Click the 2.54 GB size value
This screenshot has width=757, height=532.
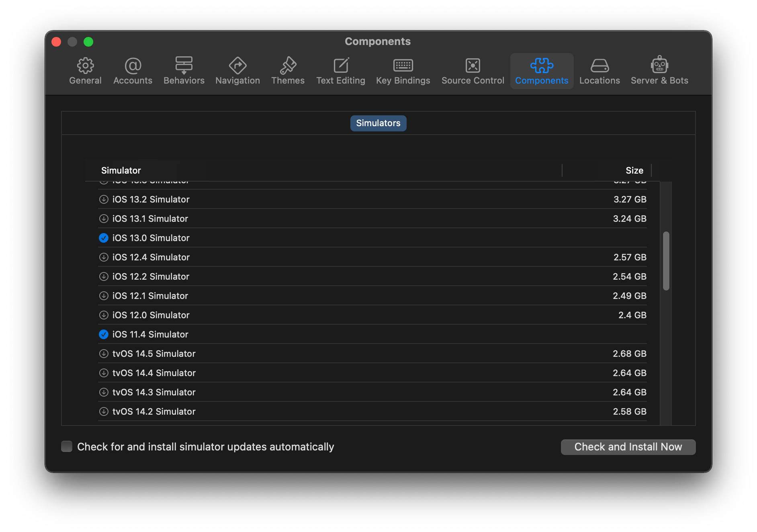coord(630,276)
